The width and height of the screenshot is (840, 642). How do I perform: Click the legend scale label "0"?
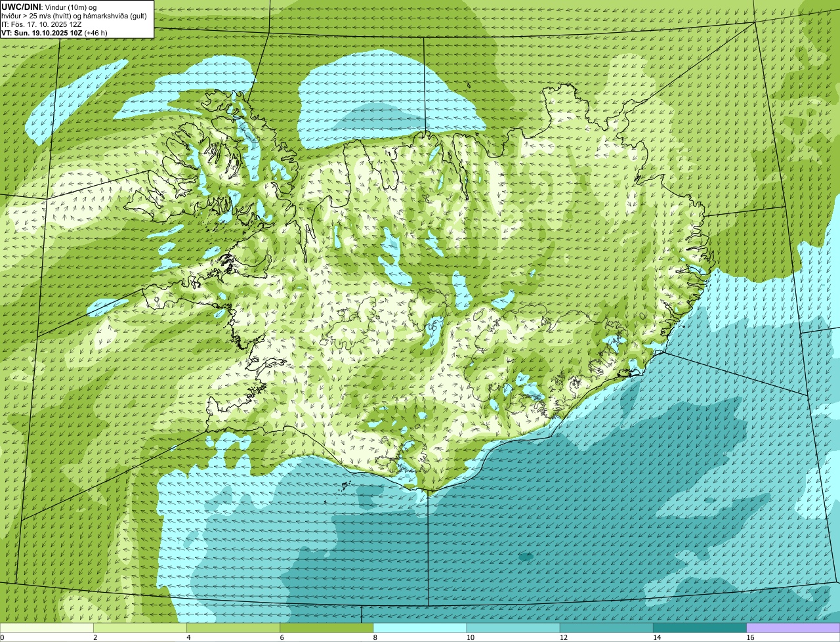pyautogui.click(x=3, y=637)
